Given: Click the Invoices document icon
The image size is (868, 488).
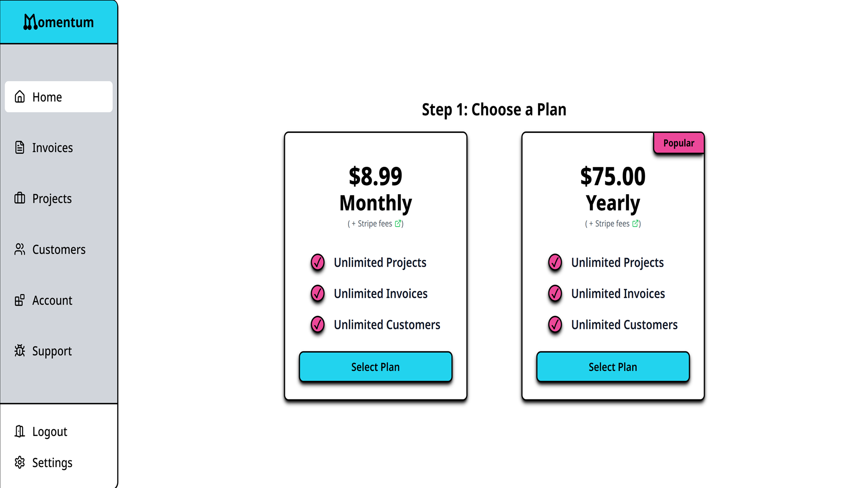Looking at the screenshot, I should coord(20,147).
